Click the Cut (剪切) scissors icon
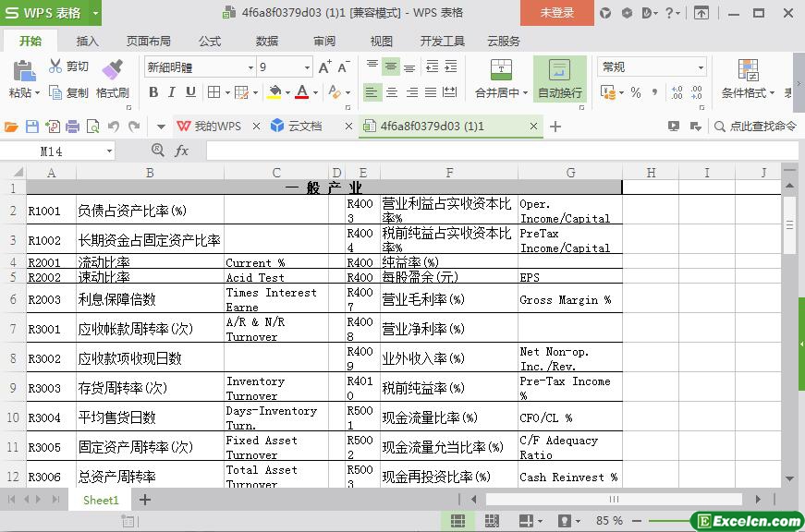This screenshot has width=805, height=532. click(55, 66)
